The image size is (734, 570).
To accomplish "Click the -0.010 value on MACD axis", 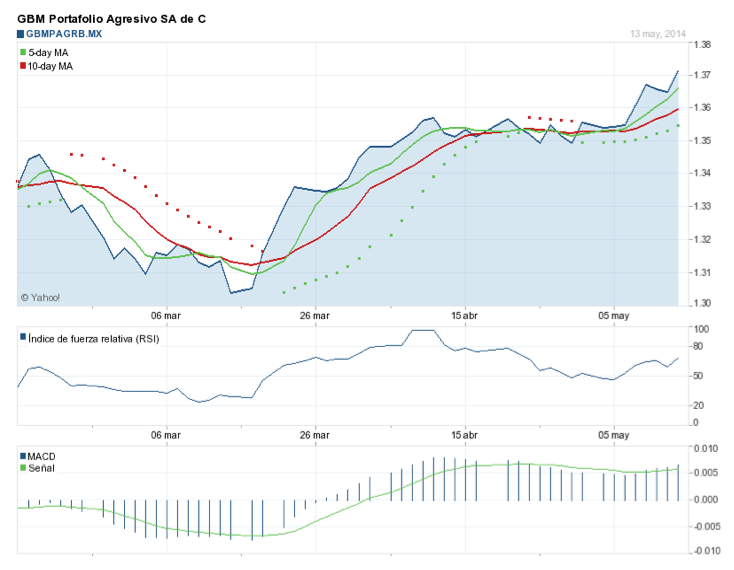I will 705,551.
